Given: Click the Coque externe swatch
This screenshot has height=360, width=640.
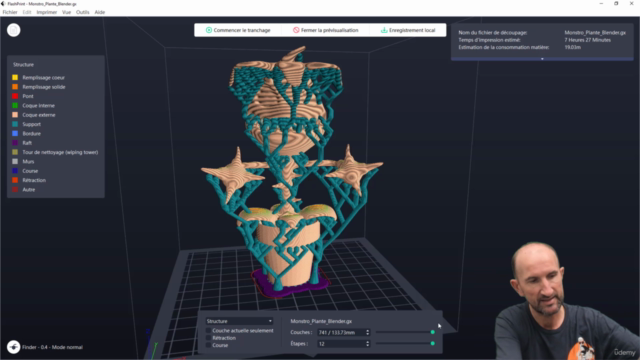Looking at the screenshot, I should [15, 115].
